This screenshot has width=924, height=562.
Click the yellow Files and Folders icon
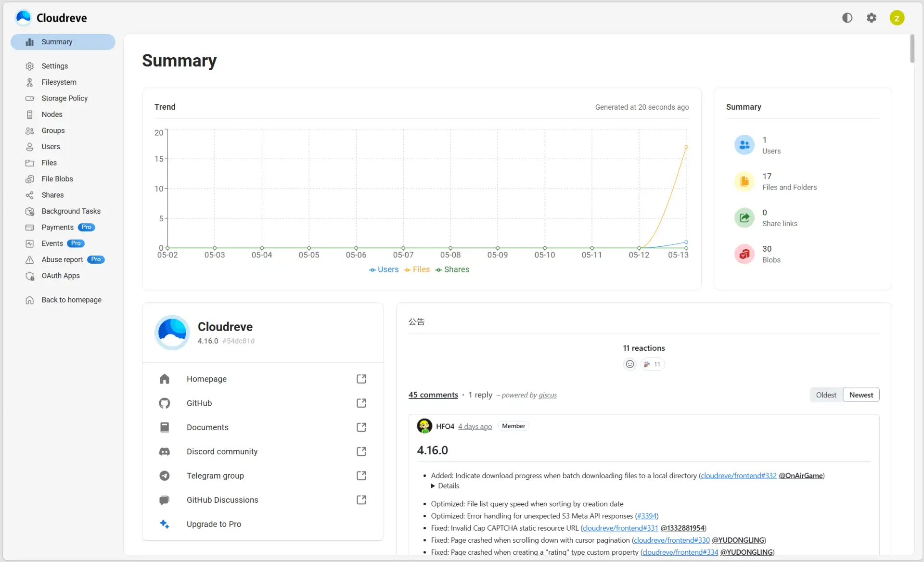point(744,181)
